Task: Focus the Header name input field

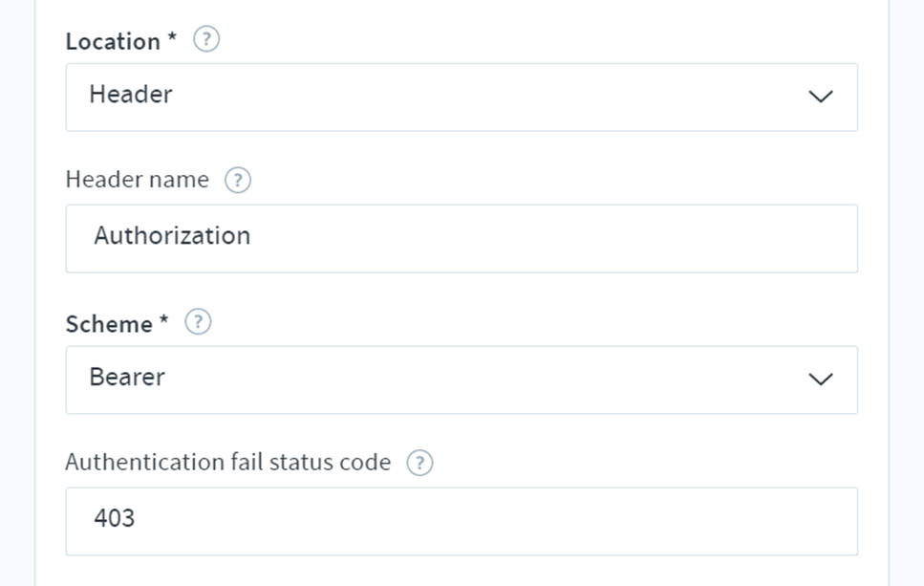Action: [462, 239]
